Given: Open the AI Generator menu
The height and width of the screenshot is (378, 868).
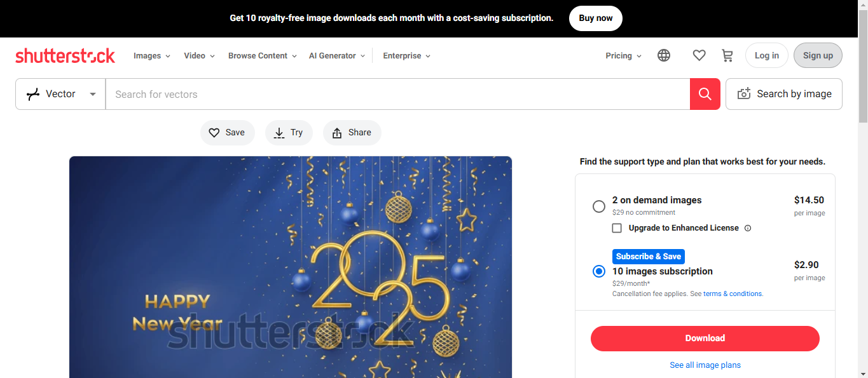Looking at the screenshot, I should point(336,56).
